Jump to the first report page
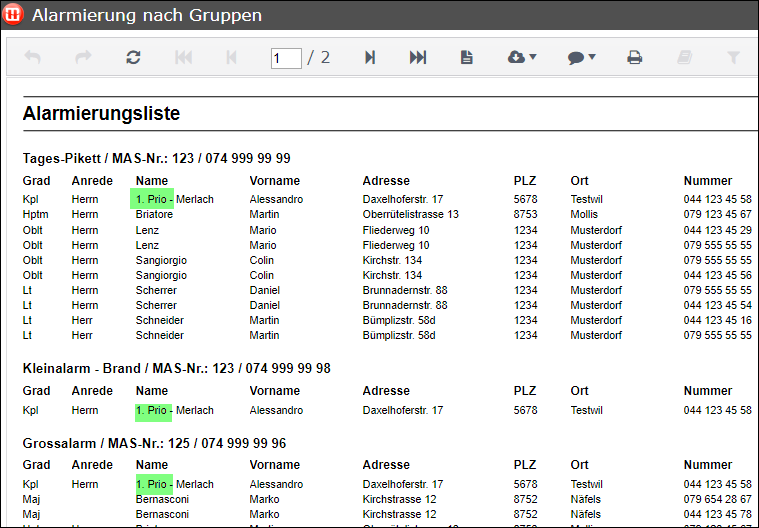759x528 pixels. point(183,58)
